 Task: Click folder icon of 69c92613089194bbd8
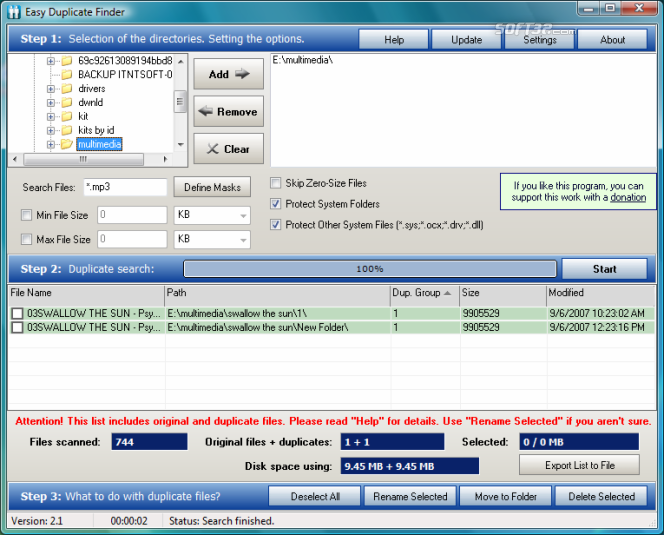pyautogui.click(x=67, y=61)
